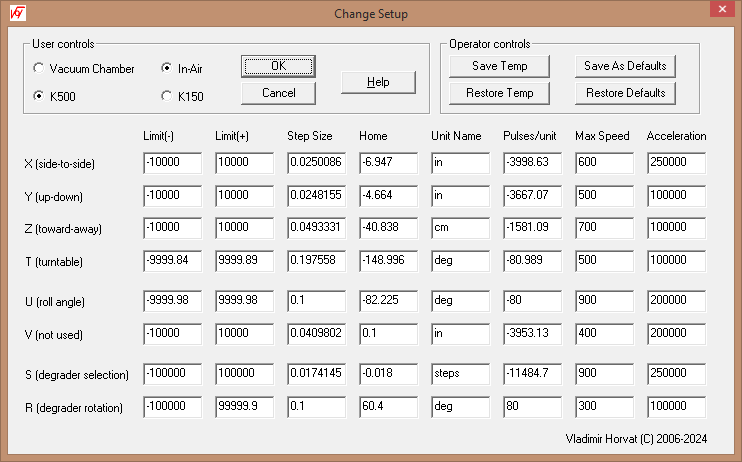Edit S Pulses/unit field -11484.7
The width and height of the screenshot is (742, 462).
click(532, 374)
